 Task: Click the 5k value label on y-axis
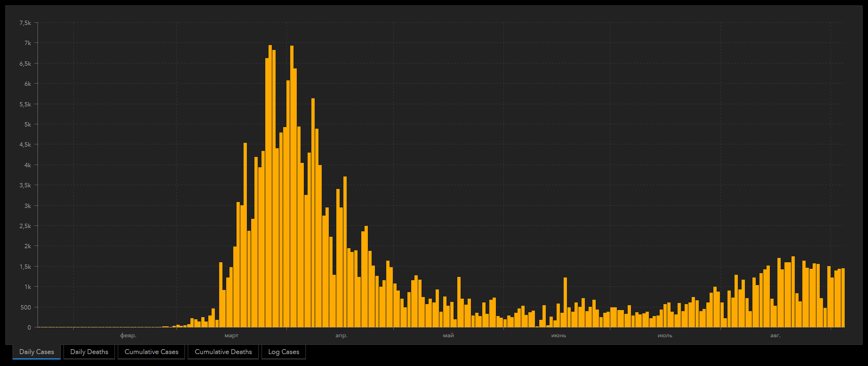(x=28, y=124)
